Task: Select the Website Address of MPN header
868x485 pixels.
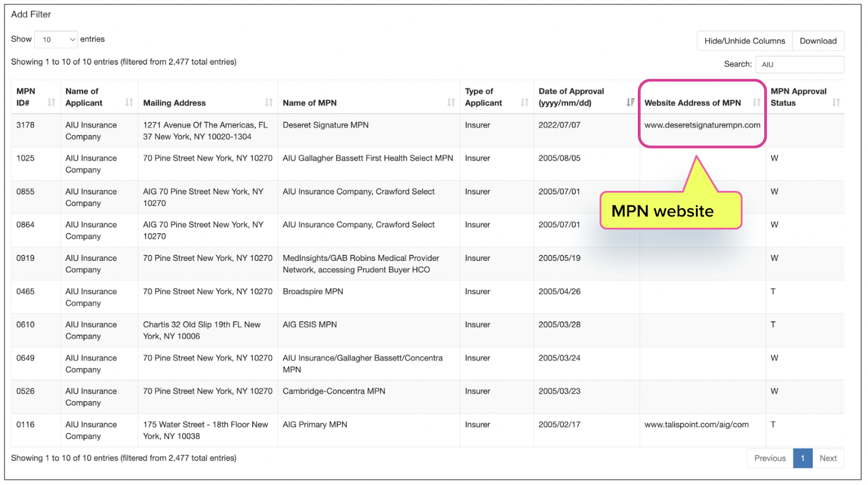Action: point(693,103)
